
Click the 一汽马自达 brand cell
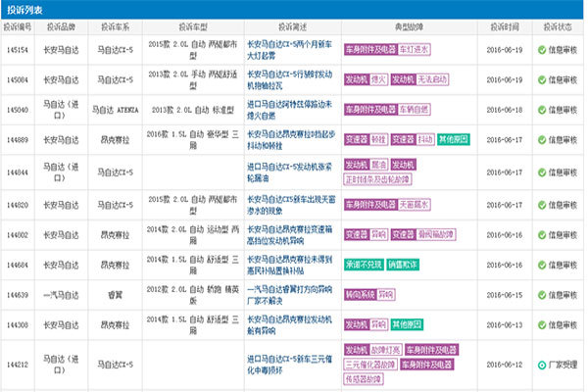[x=61, y=295]
